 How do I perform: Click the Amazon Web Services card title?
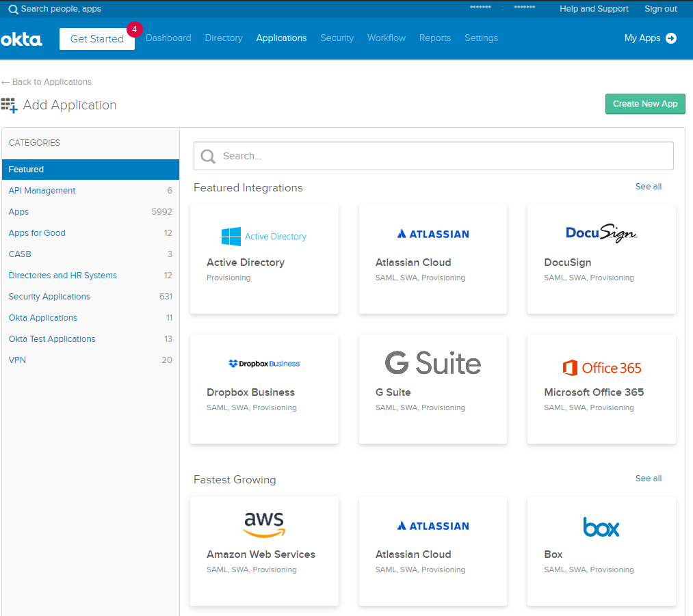(x=261, y=554)
